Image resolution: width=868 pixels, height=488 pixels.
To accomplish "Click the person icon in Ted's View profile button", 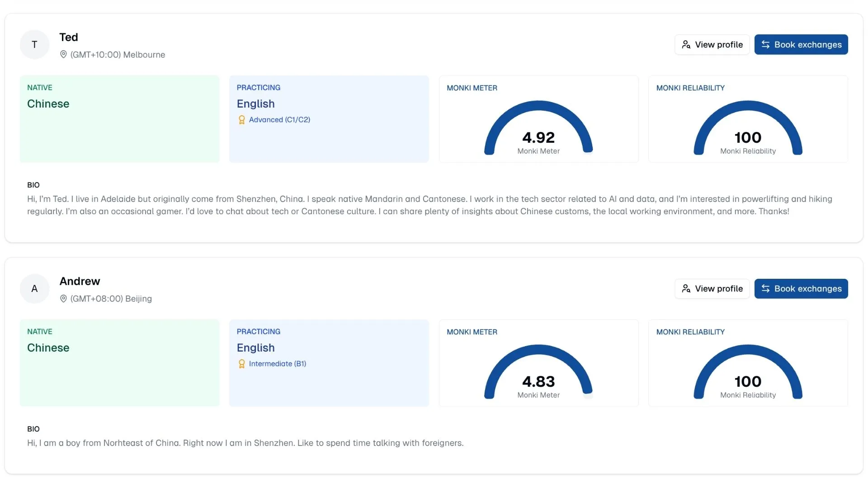I will coord(686,45).
